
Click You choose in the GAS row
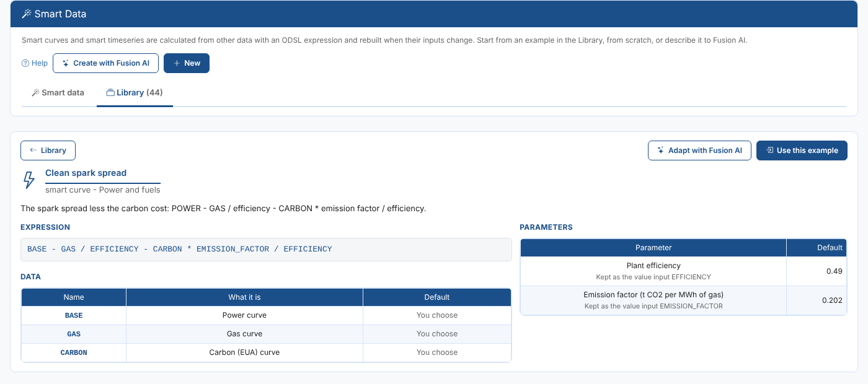tap(437, 334)
